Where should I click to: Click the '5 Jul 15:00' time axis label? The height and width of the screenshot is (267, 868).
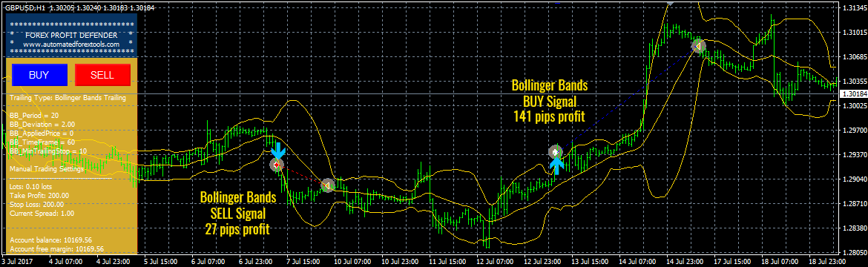click(161, 261)
